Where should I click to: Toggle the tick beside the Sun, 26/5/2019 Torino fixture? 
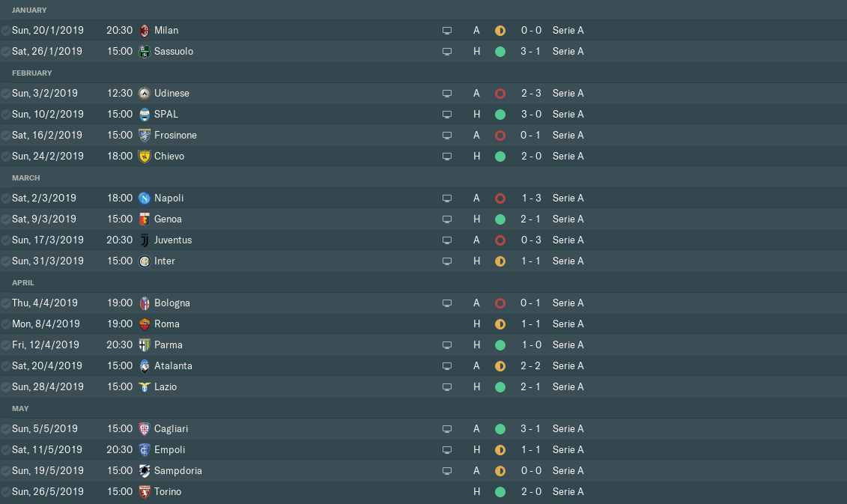(6, 492)
